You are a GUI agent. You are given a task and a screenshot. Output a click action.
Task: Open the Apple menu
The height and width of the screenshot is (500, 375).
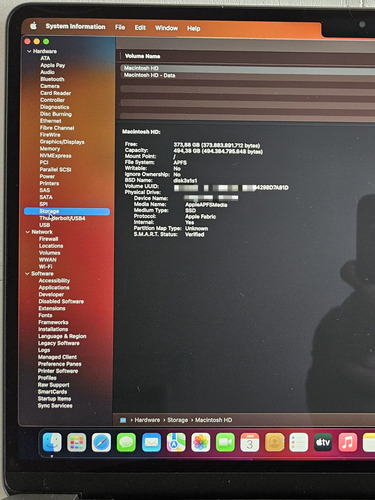click(33, 26)
